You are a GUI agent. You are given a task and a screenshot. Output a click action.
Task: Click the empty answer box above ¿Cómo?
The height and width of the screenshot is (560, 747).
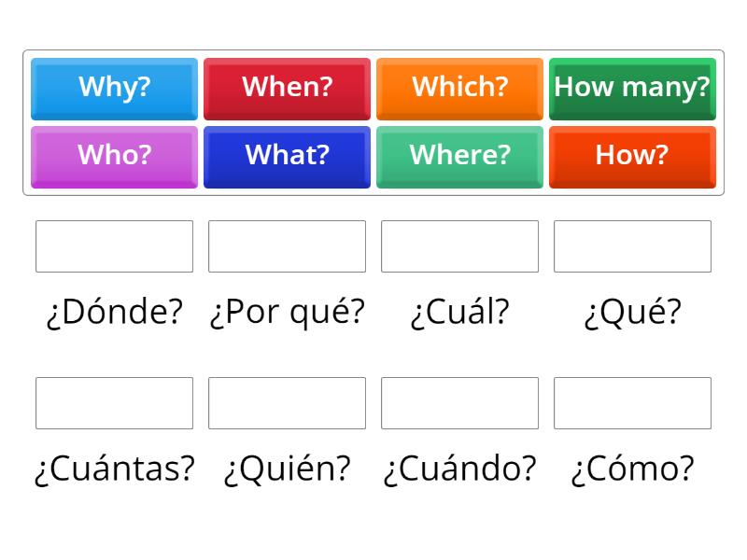[632, 403]
